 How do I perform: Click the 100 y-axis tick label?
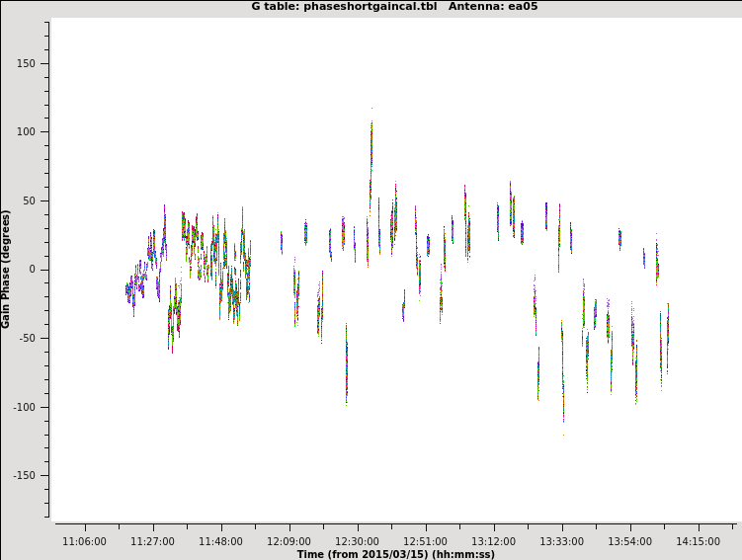pyautogui.click(x=25, y=132)
